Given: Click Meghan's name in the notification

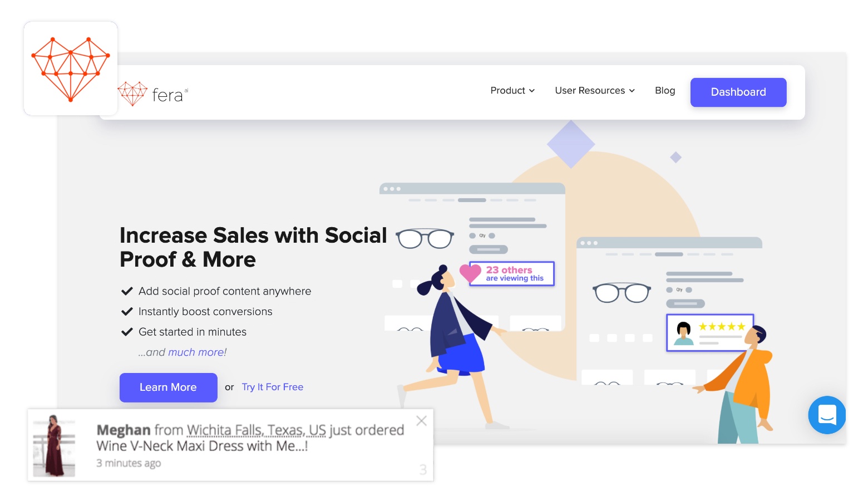Looking at the screenshot, I should 124,430.
